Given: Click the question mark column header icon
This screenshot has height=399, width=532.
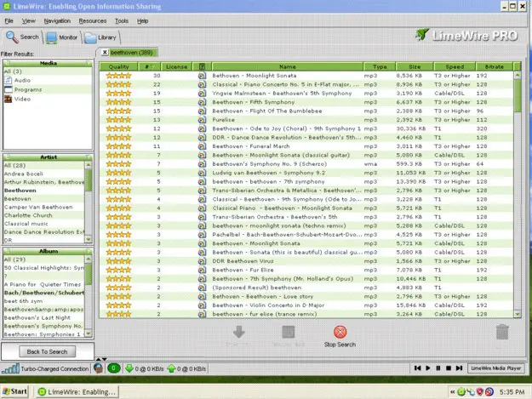Looking at the screenshot, I should pos(202,66).
